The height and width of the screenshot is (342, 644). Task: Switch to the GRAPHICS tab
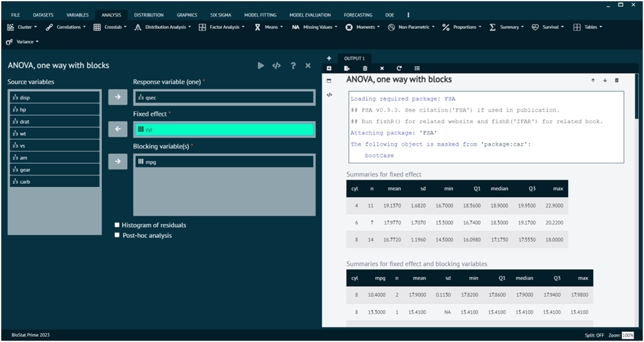click(187, 15)
